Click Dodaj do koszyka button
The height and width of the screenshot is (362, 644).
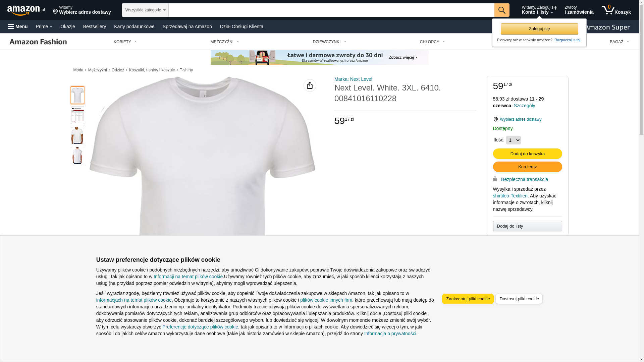[x=527, y=154]
